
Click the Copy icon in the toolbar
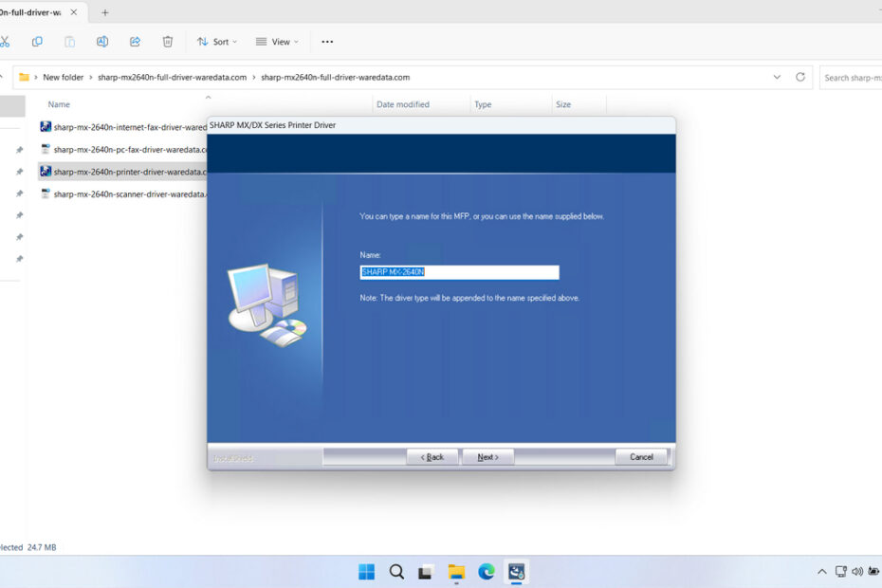click(37, 42)
